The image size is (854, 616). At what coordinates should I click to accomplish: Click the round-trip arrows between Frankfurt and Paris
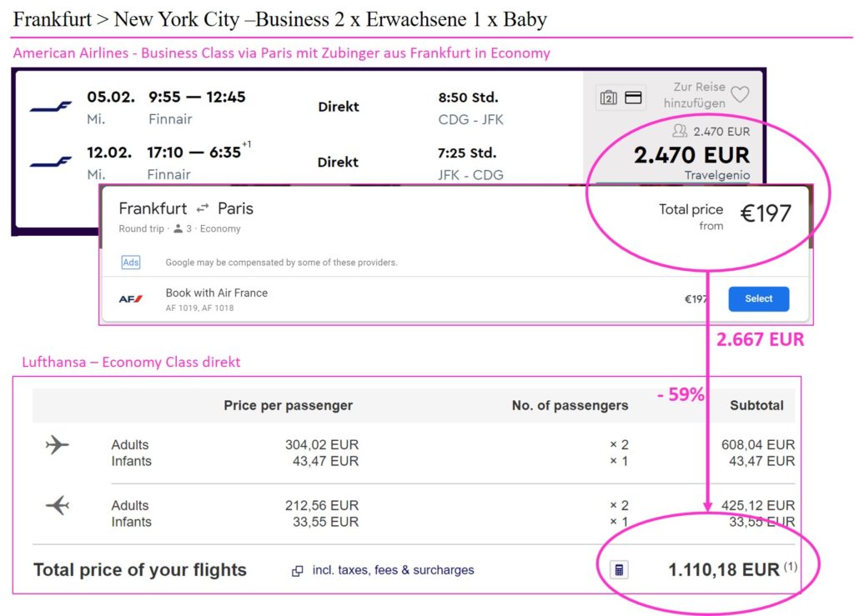coord(203,208)
